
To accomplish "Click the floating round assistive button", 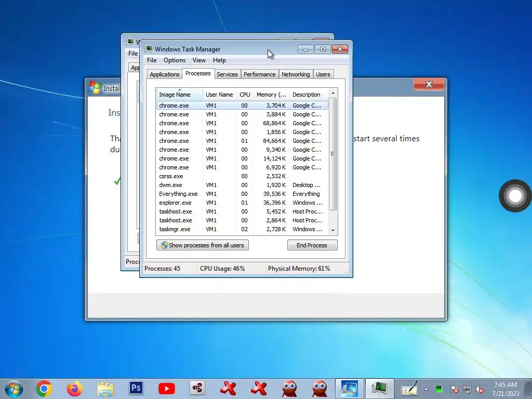I will pos(515,196).
